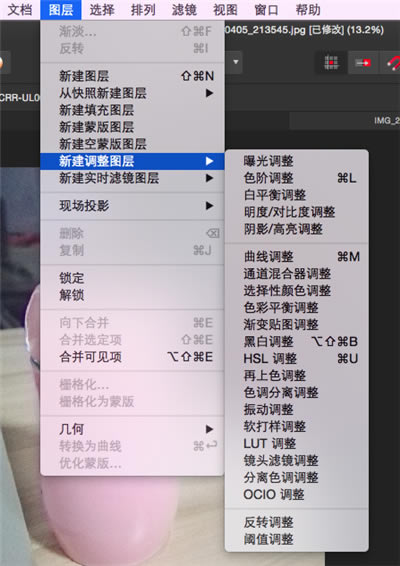Screen dimensions: 400x566
Task: Choose 黑白调整 adjustment
Action: point(296,341)
